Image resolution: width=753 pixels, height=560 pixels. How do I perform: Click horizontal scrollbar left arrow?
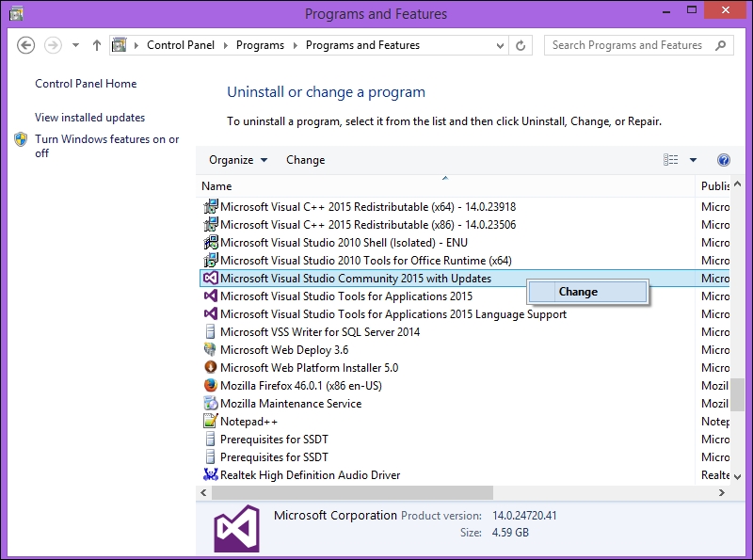(203, 493)
